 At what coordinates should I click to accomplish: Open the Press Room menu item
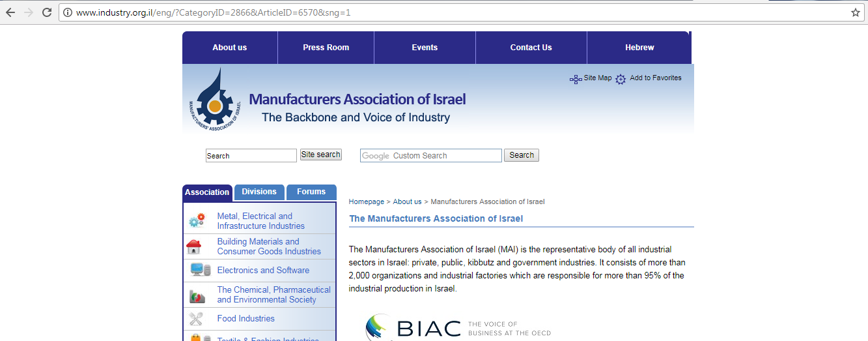(x=326, y=48)
